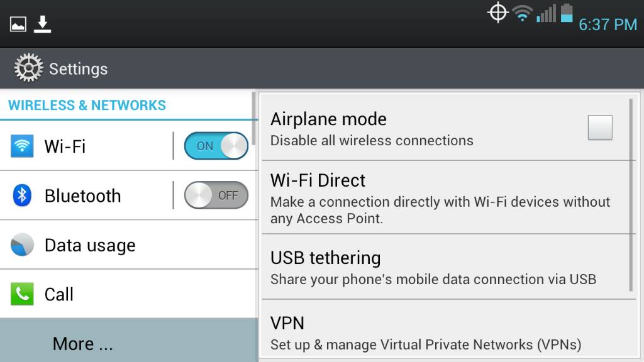This screenshot has height=362, width=644.
Task: Tap the Wi-Fi signal status bar icon
Action: (x=523, y=14)
